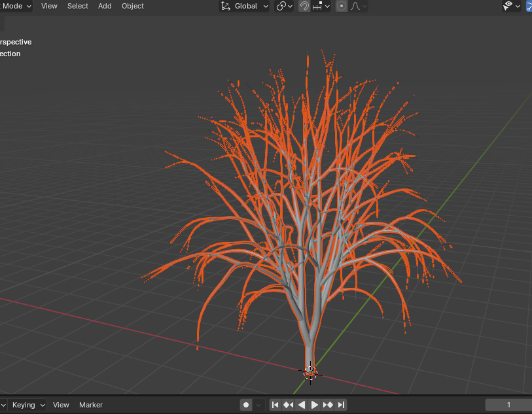Select the Transform Pivot Point icon
This screenshot has width=532, height=414.
280,6
